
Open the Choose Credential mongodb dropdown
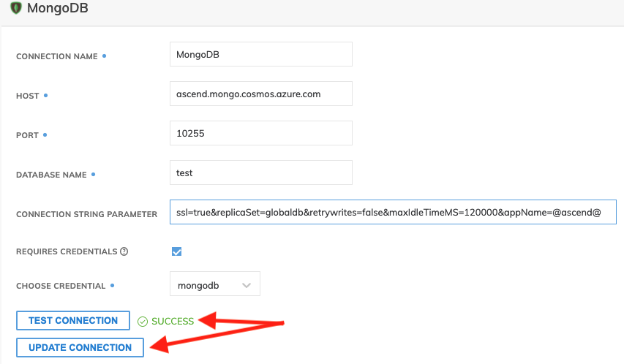215,284
